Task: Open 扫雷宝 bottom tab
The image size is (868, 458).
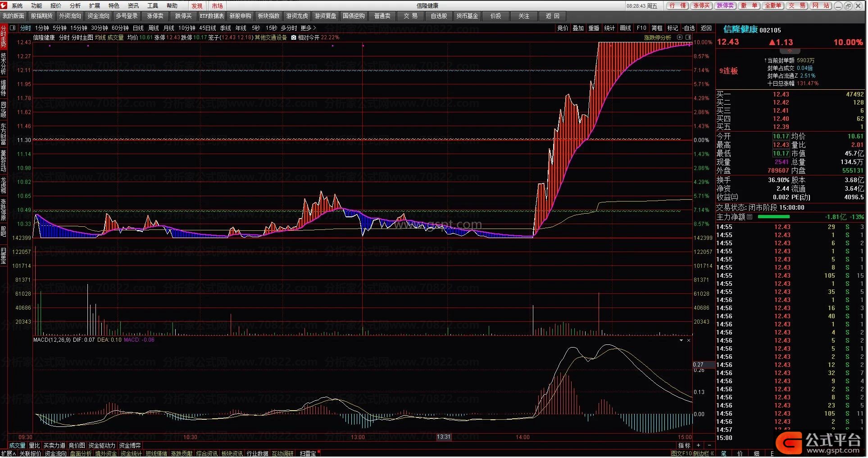Action: [308, 453]
